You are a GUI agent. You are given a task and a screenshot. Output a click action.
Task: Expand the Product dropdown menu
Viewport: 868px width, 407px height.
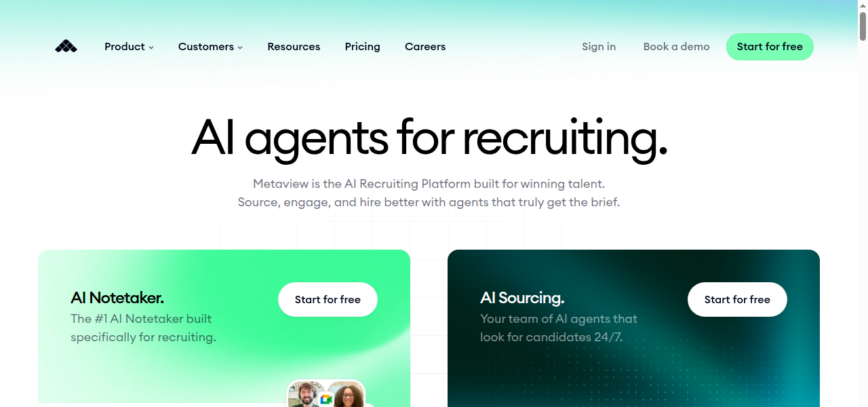(x=129, y=47)
